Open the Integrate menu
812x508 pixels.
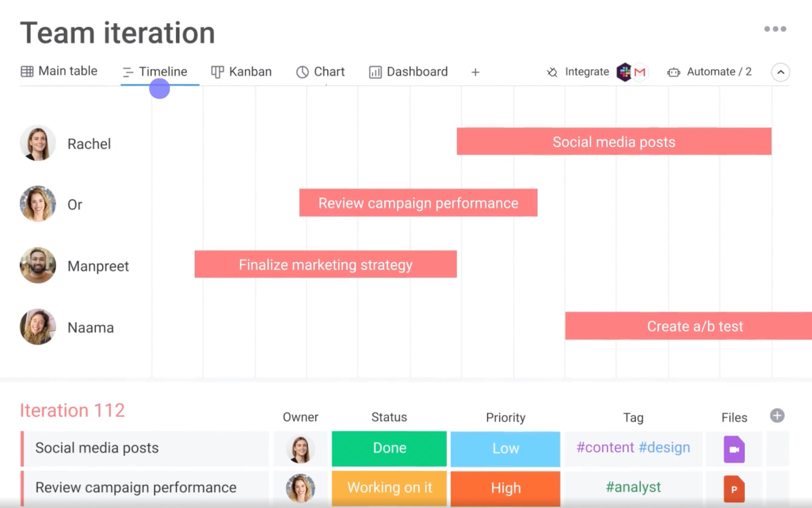pos(586,72)
